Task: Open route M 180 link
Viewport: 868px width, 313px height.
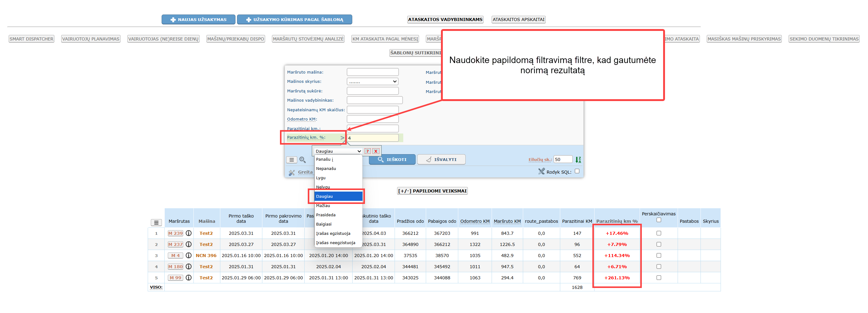Action: click(176, 267)
